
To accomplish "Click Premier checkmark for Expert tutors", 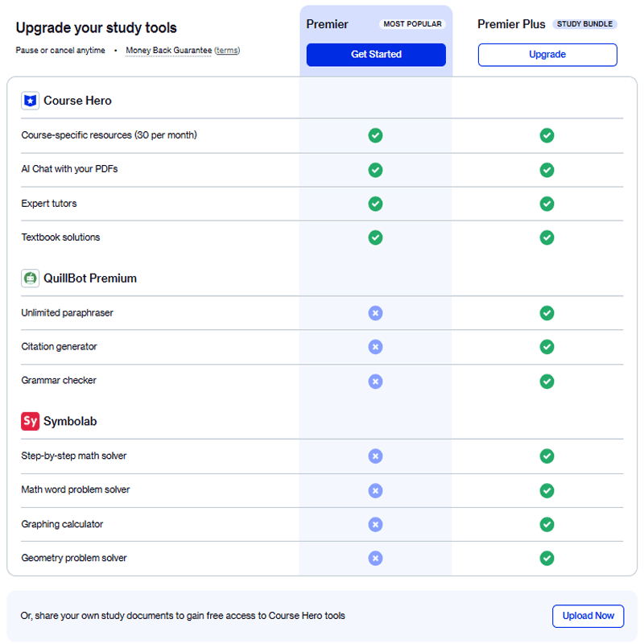I will click(x=375, y=204).
